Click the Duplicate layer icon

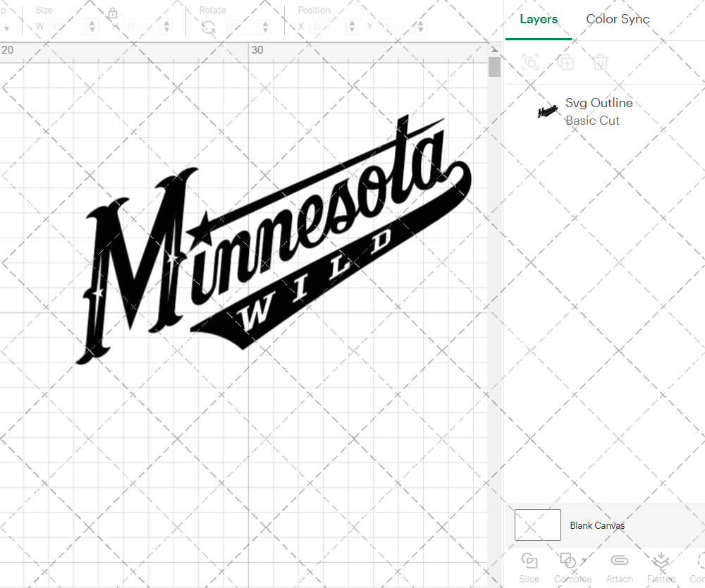coord(565,61)
